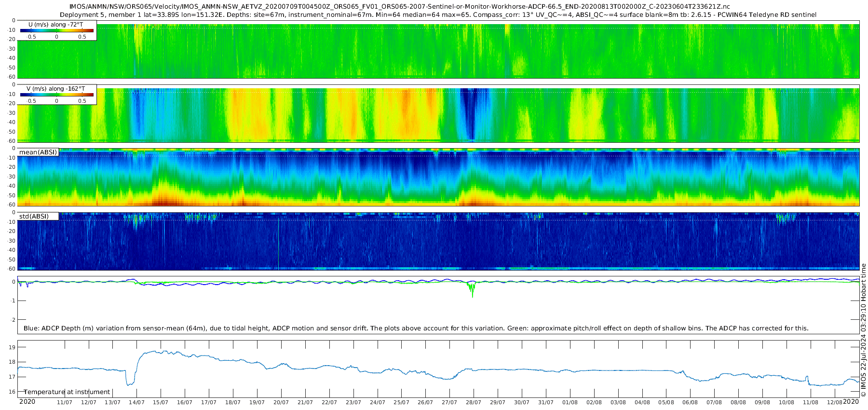Select the mean(ABSI) panel label
The image size is (868, 410).
(38, 152)
